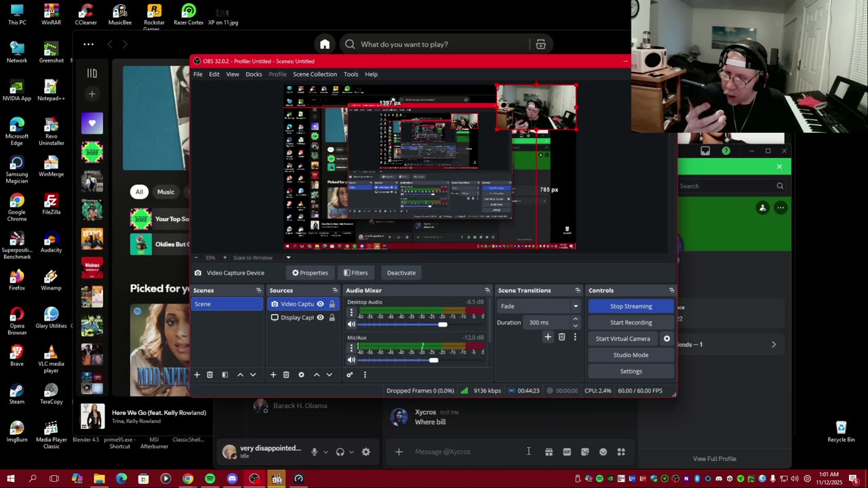Configure virtual camera with the gear icon

click(x=667, y=339)
